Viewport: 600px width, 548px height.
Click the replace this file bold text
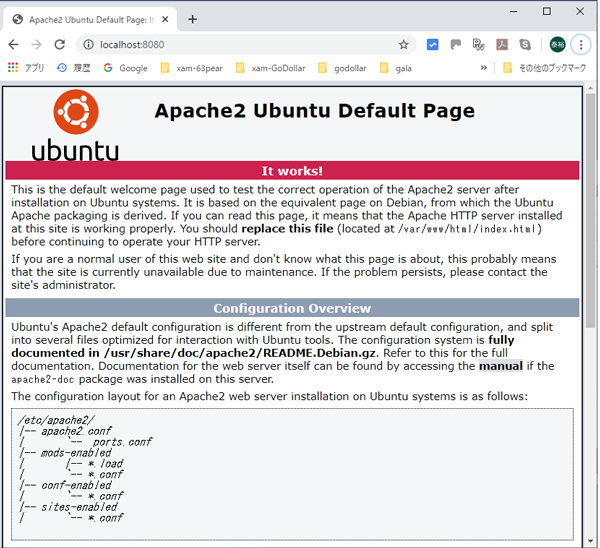tap(287, 228)
